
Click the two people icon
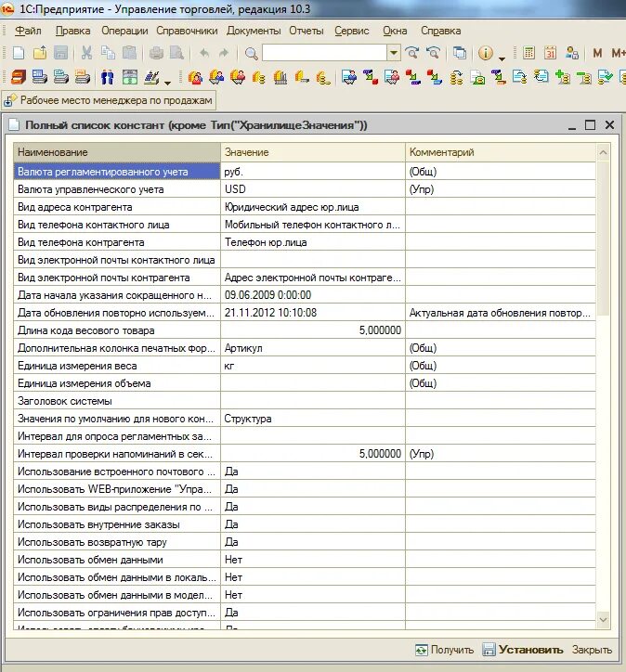(x=107, y=78)
